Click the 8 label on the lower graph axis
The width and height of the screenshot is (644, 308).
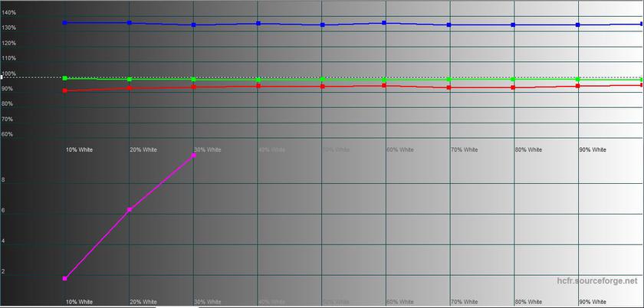4,180
